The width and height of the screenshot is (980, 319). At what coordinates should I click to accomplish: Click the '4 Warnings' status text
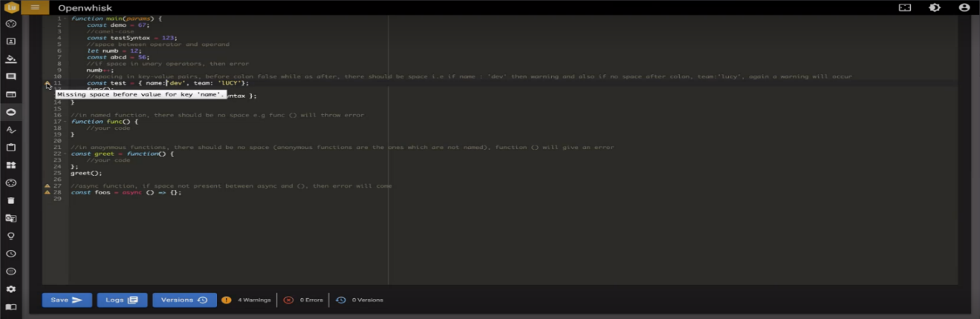(x=254, y=300)
